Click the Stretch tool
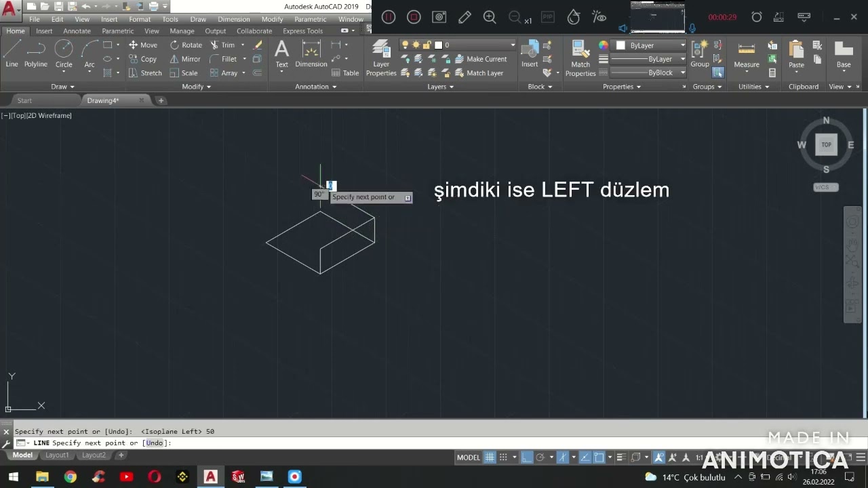This screenshot has width=868, height=488. pos(145,73)
